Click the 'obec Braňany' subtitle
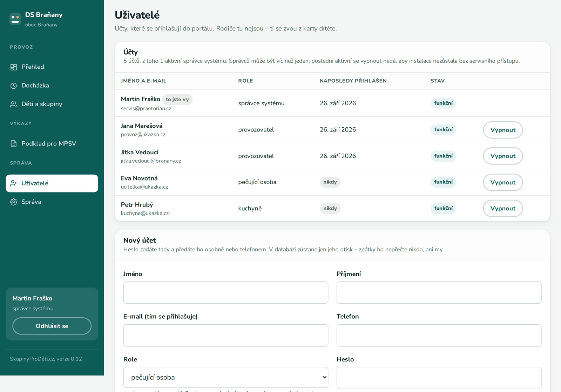 (41, 25)
